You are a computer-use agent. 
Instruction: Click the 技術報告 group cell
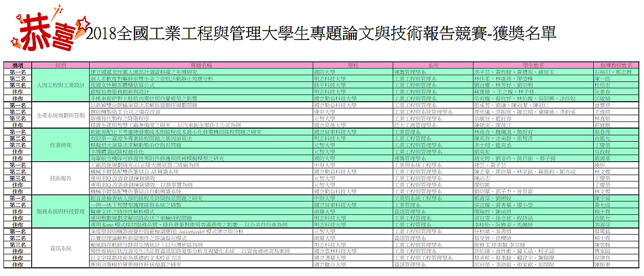[60, 178]
